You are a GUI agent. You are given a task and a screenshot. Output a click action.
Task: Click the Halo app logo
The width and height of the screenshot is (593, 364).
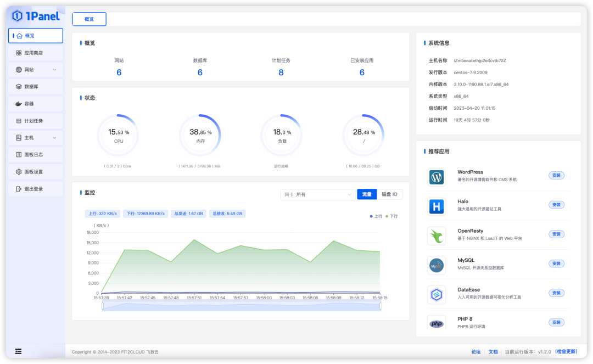point(437,206)
